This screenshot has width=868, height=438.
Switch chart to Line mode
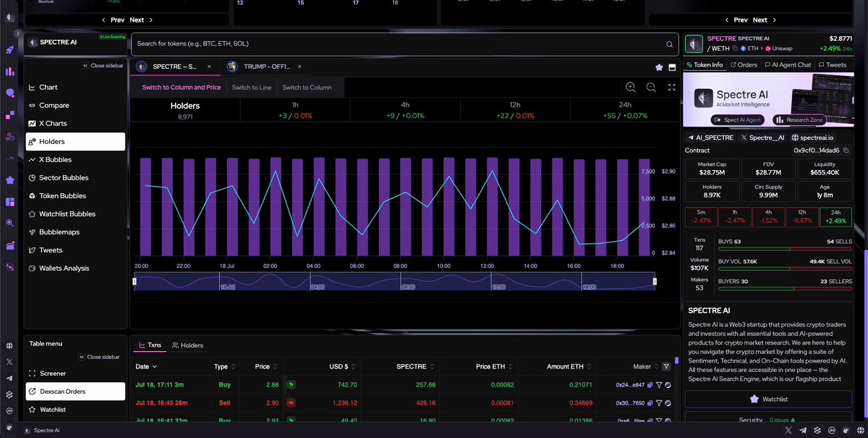coord(252,88)
